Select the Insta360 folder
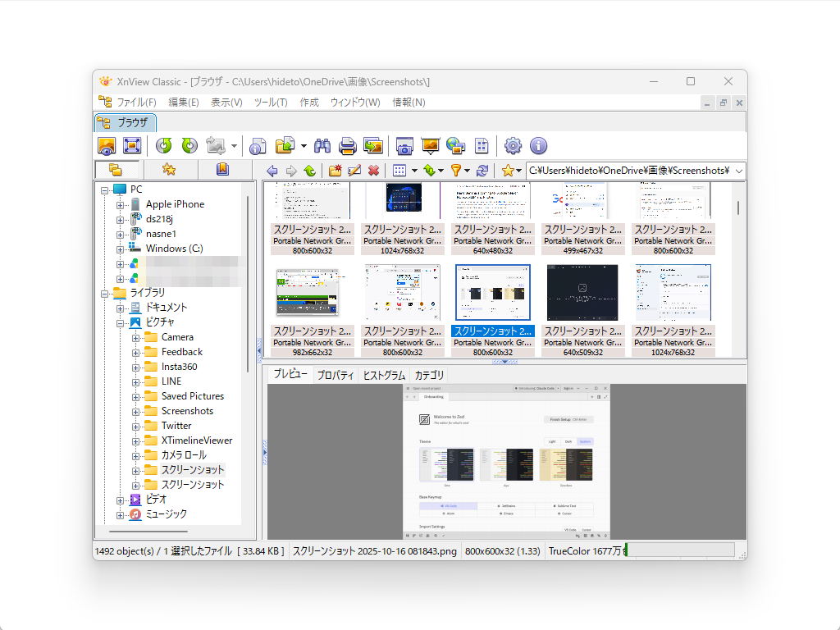 [x=180, y=367]
